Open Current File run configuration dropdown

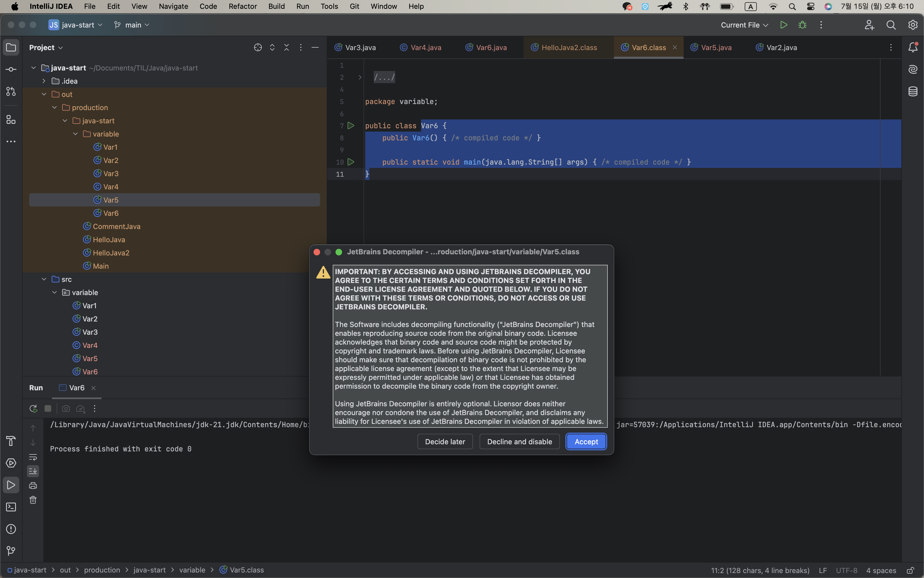click(744, 25)
